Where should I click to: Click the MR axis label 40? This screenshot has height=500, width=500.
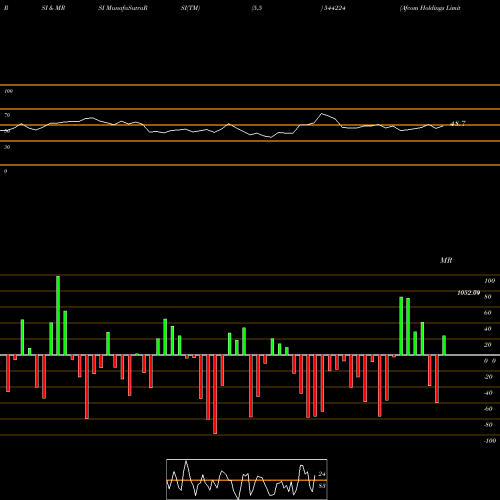pos(487,329)
